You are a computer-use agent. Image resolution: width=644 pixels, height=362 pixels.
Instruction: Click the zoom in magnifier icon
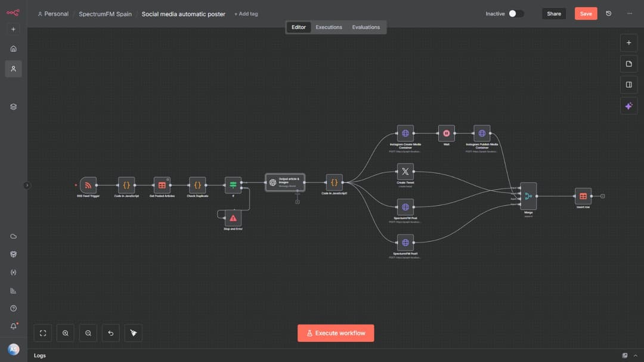pyautogui.click(x=66, y=333)
